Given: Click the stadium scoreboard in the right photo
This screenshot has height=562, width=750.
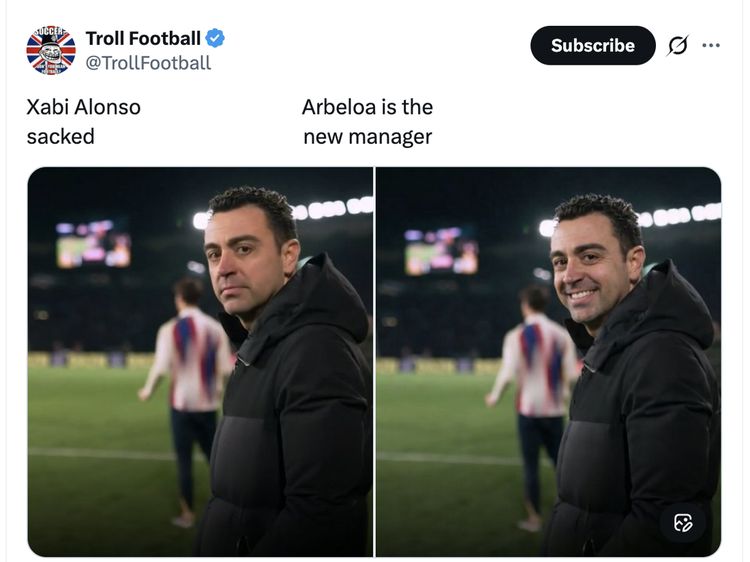Looking at the screenshot, I should 441,251.
